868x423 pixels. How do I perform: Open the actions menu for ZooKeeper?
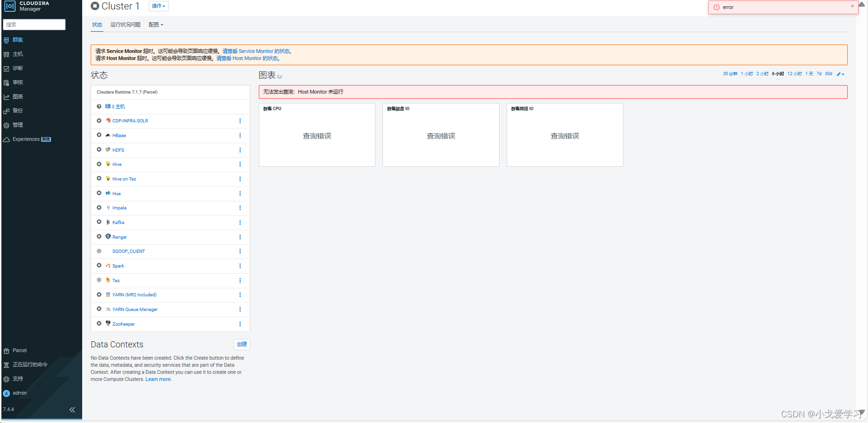[x=240, y=324]
